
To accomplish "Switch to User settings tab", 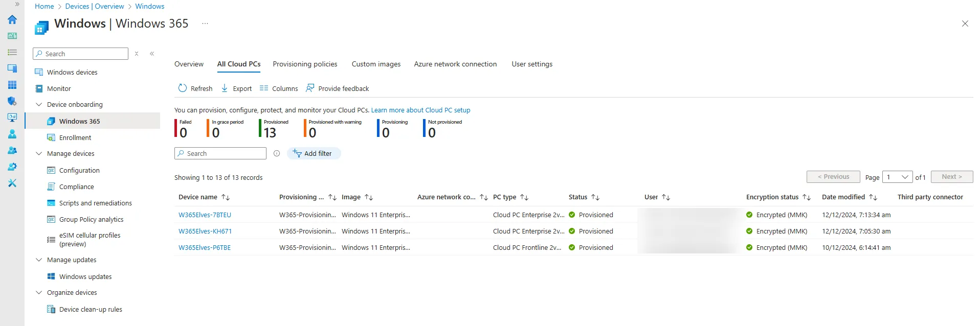I will click(x=532, y=64).
